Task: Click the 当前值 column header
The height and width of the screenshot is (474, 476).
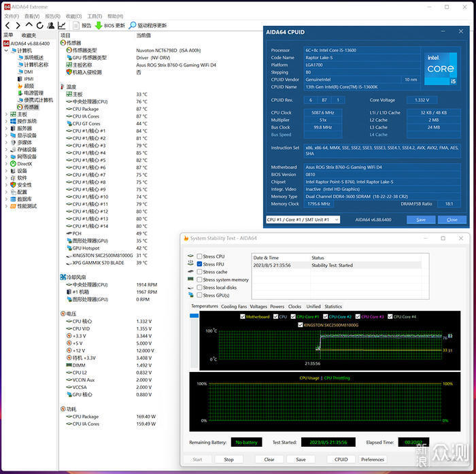Action: (143, 35)
